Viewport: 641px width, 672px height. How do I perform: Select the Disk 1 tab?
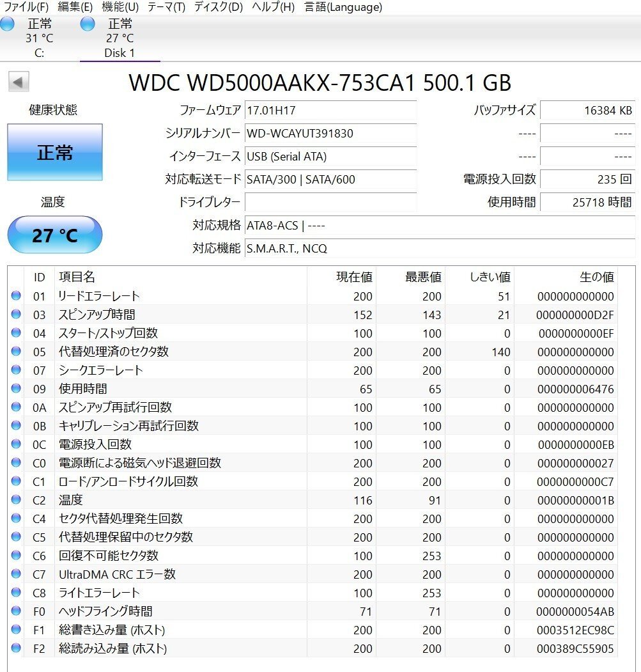pos(120,38)
